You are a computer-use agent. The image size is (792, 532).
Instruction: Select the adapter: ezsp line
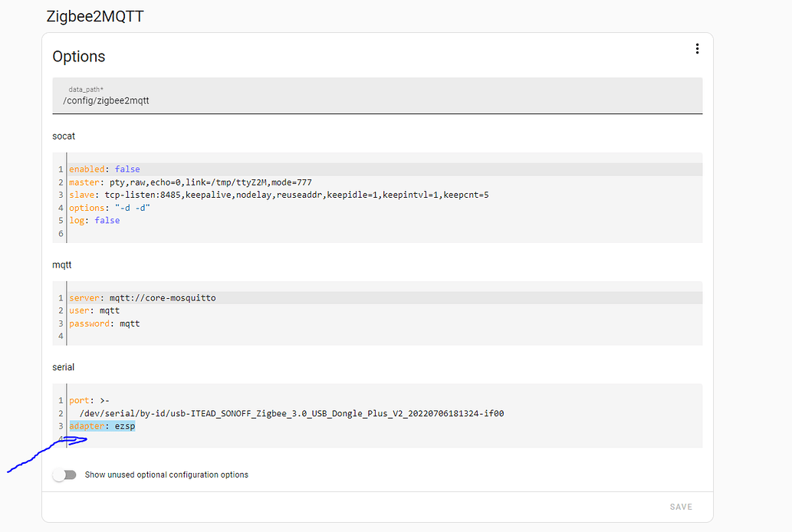(x=102, y=426)
